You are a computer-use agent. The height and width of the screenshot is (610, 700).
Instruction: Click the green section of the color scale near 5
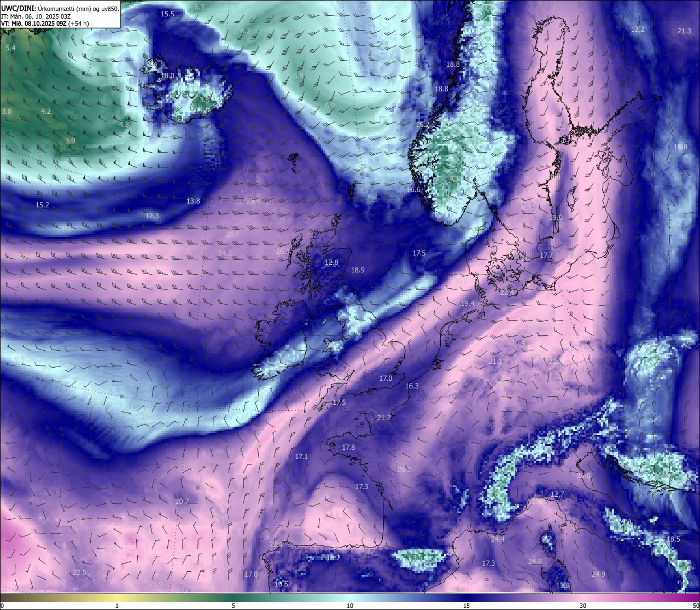point(234,597)
